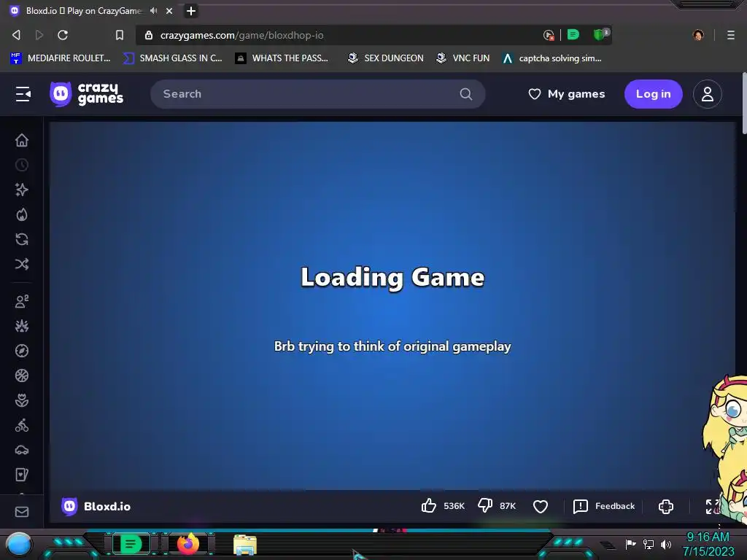Screen dimensions: 747x560
Task: Open Card games icon in sidebar
Action: (x=22, y=474)
